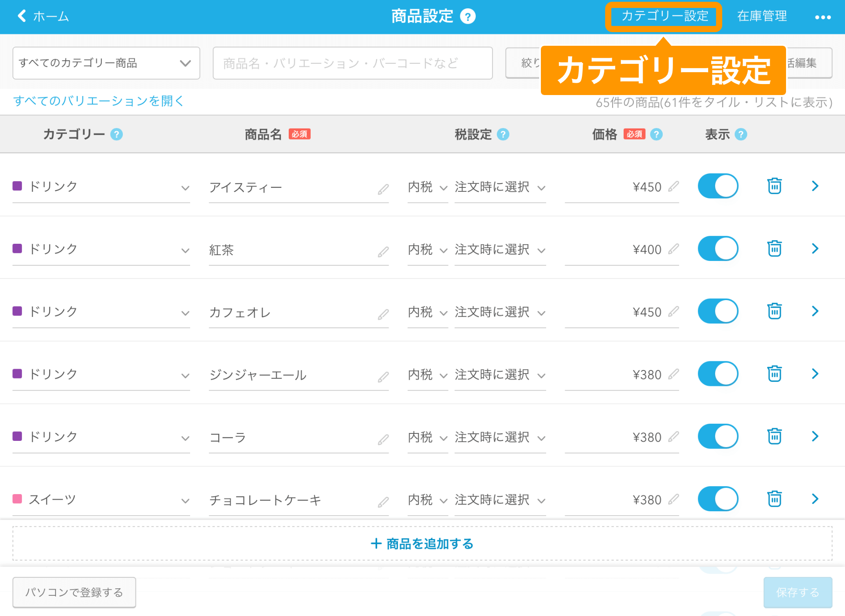Click the help icon next to 表示 header
The image size is (845, 616).
(x=741, y=134)
